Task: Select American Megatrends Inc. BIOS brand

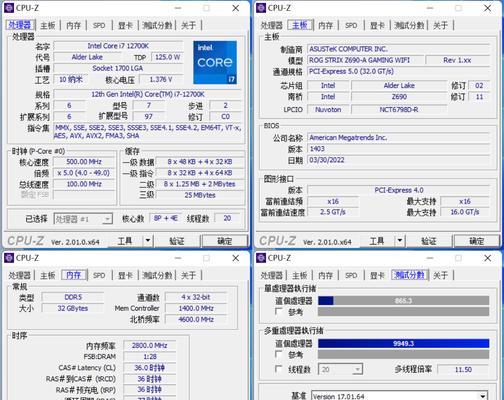Action: tap(398, 138)
